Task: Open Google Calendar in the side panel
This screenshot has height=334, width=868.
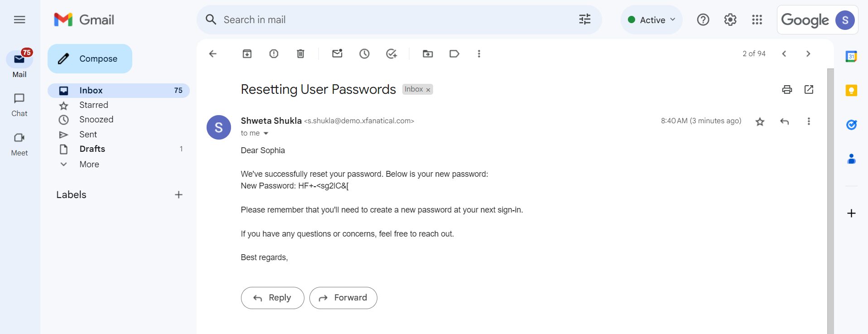Action: tap(851, 56)
